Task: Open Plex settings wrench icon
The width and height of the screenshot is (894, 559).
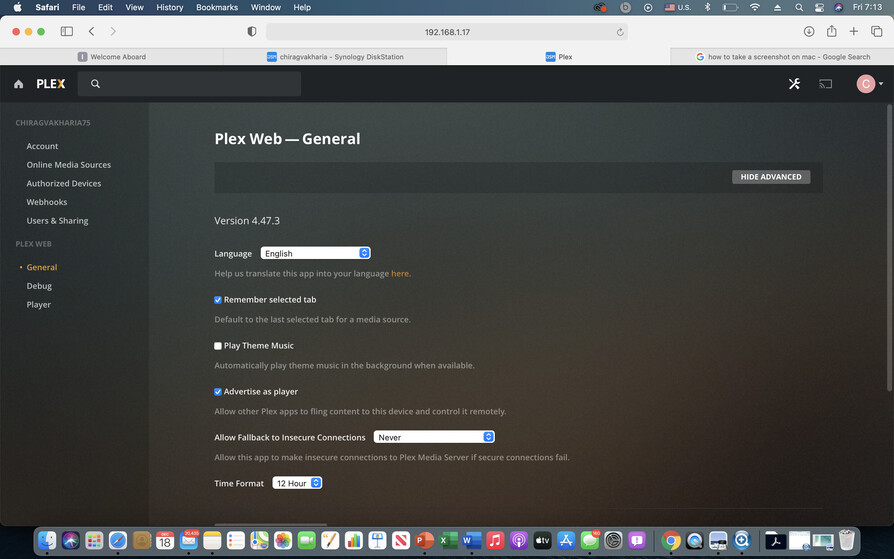Action: point(794,84)
